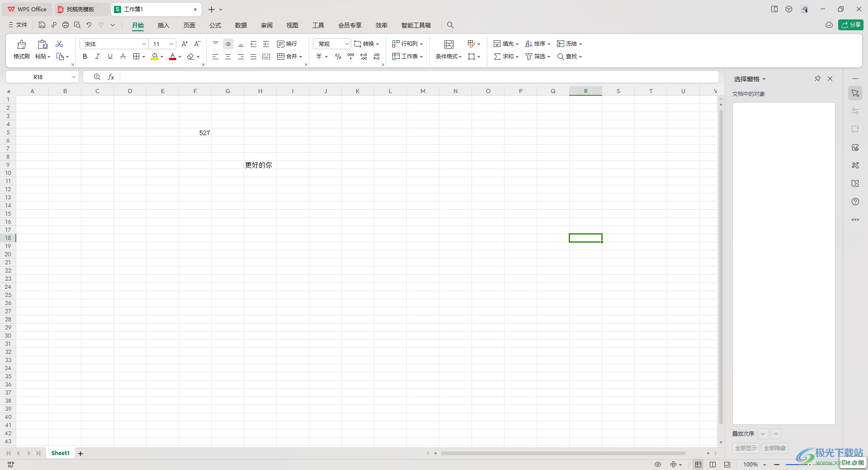Open the font size combo box
Viewport: 868px width, 470px height.
pyautogui.click(x=163, y=44)
